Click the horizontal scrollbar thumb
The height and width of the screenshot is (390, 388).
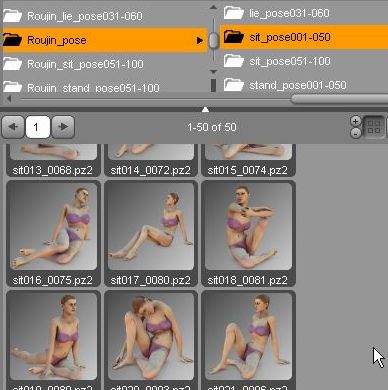coord(339,99)
